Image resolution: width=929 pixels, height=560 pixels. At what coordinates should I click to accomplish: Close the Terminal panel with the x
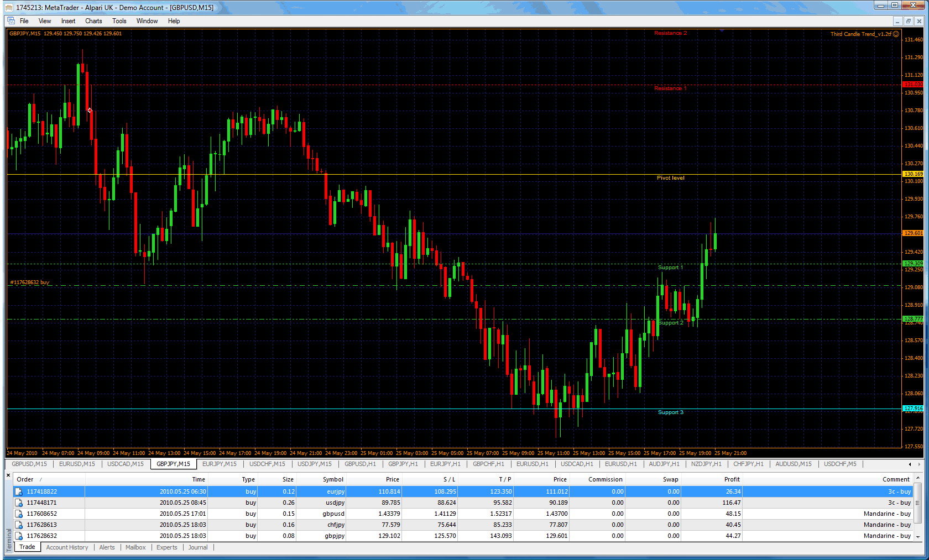click(x=8, y=475)
